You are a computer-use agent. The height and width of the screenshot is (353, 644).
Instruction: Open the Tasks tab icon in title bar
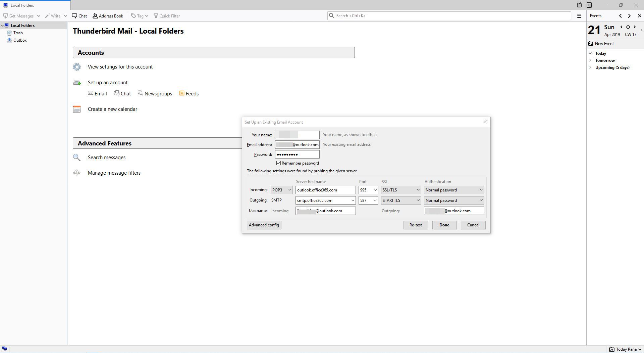pyautogui.click(x=589, y=5)
